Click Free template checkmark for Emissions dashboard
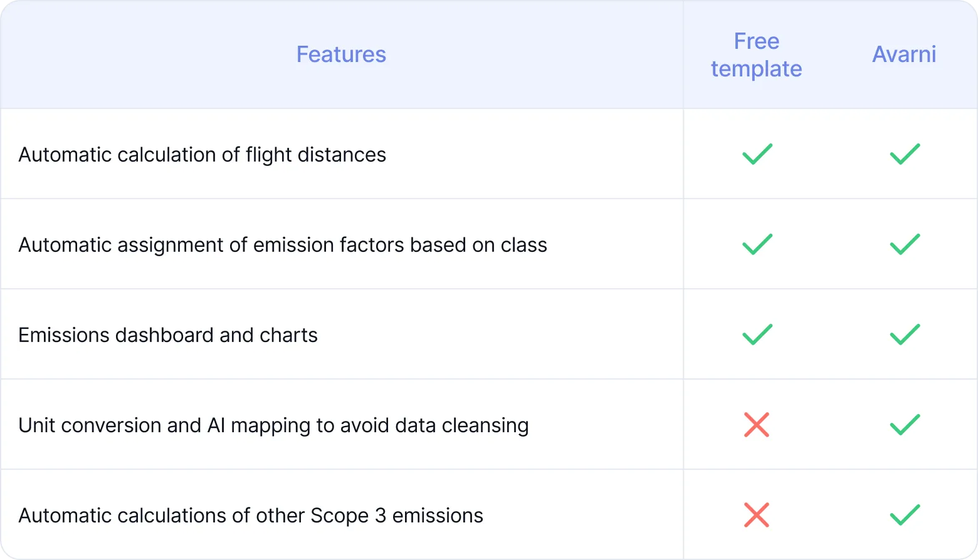This screenshot has height=560, width=978. click(757, 334)
